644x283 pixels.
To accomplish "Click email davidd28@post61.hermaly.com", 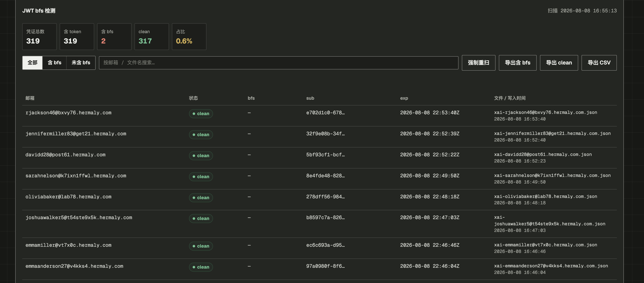I will click(66, 155).
